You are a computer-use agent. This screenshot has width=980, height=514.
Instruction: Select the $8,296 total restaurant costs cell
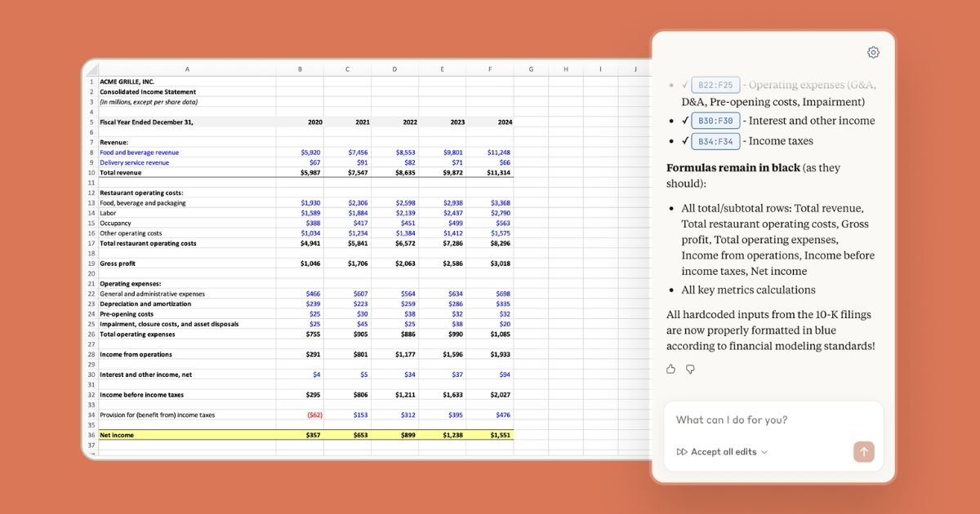(x=490, y=243)
